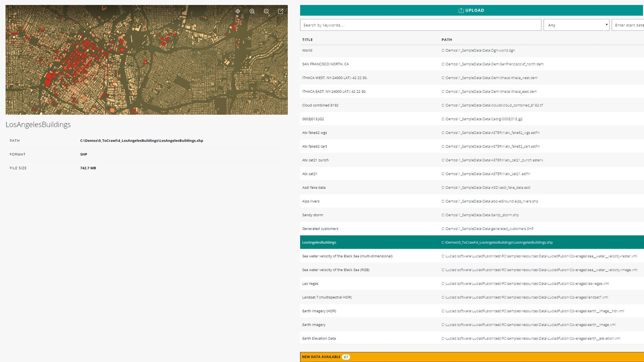
Task: Click the upload icon in the header
Action: point(461,10)
